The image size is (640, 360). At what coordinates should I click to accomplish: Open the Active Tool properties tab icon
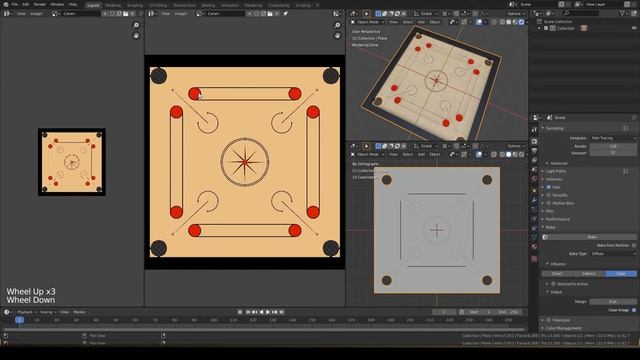coord(534,129)
